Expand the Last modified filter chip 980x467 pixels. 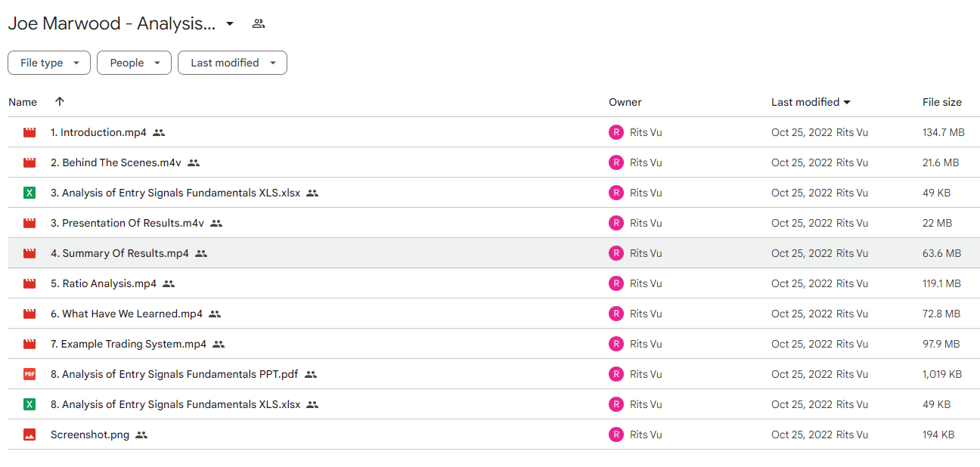point(232,63)
